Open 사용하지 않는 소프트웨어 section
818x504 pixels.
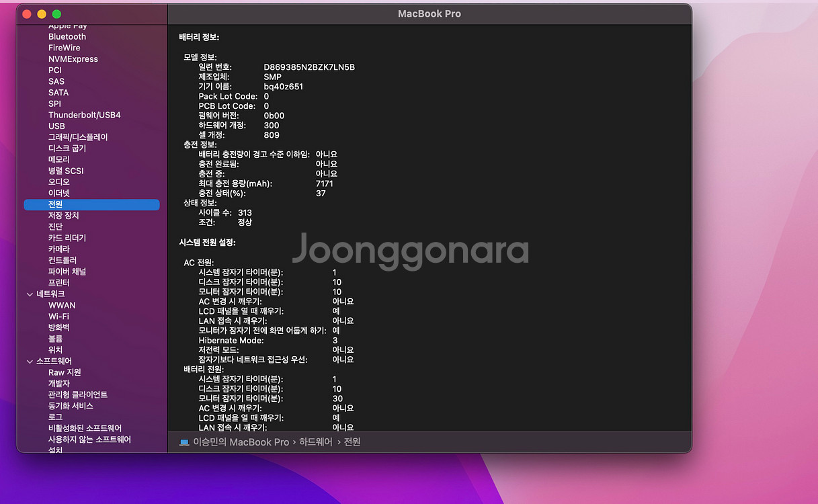tap(89, 439)
